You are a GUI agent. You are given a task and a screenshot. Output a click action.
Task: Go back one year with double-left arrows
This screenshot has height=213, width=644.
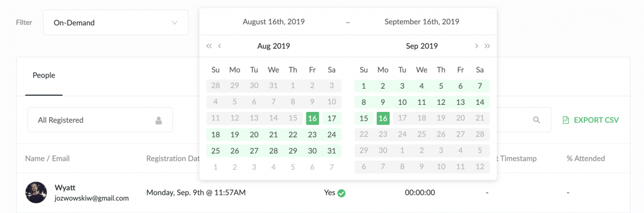(209, 46)
